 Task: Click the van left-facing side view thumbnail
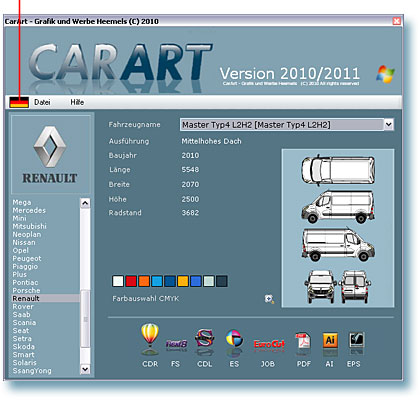(x=338, y=207)
